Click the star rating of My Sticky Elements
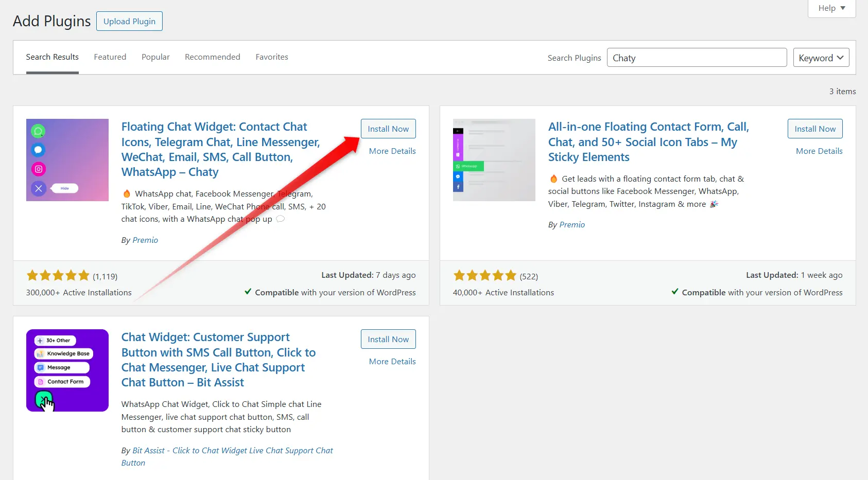Screen dimensions: 868x480 484,276
